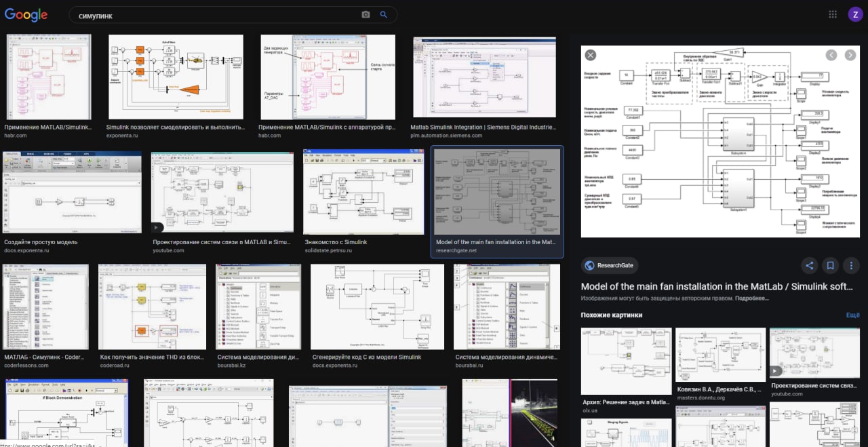This screenshot has width=868, height=447.
Task: Play the video in similar images panel
Action: click(814, 353)
